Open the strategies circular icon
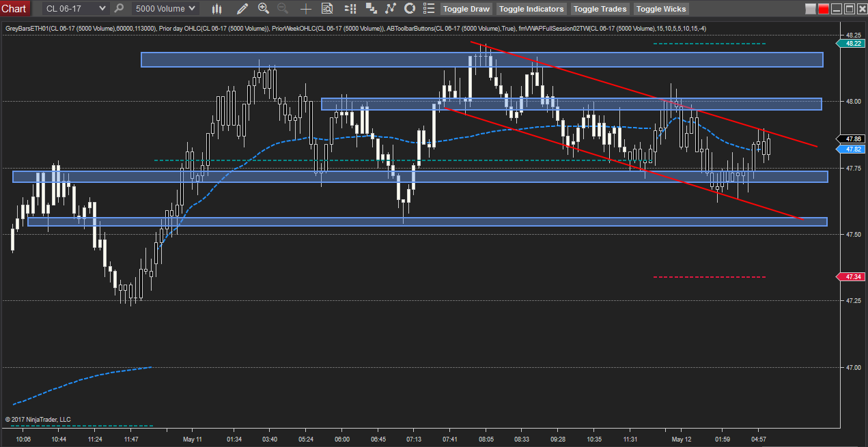This screenshot has height=447, width=868. pos(410,9)
